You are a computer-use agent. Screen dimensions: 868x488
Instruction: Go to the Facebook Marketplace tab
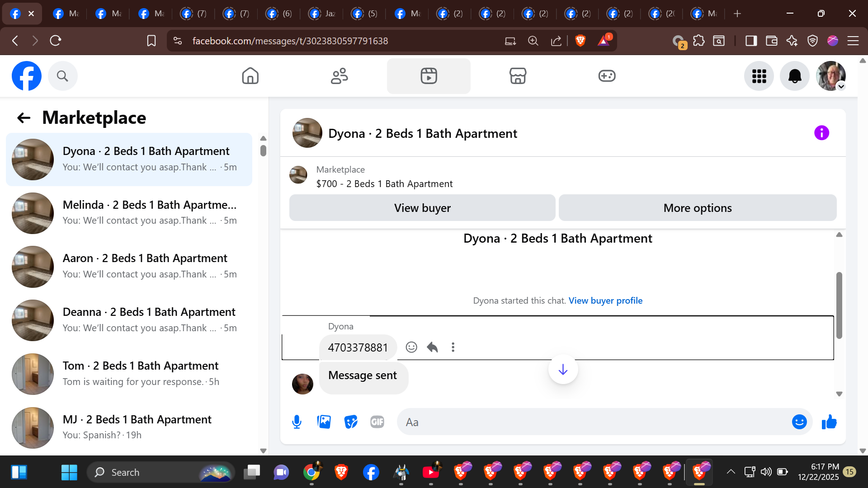(x=518, y=76)
